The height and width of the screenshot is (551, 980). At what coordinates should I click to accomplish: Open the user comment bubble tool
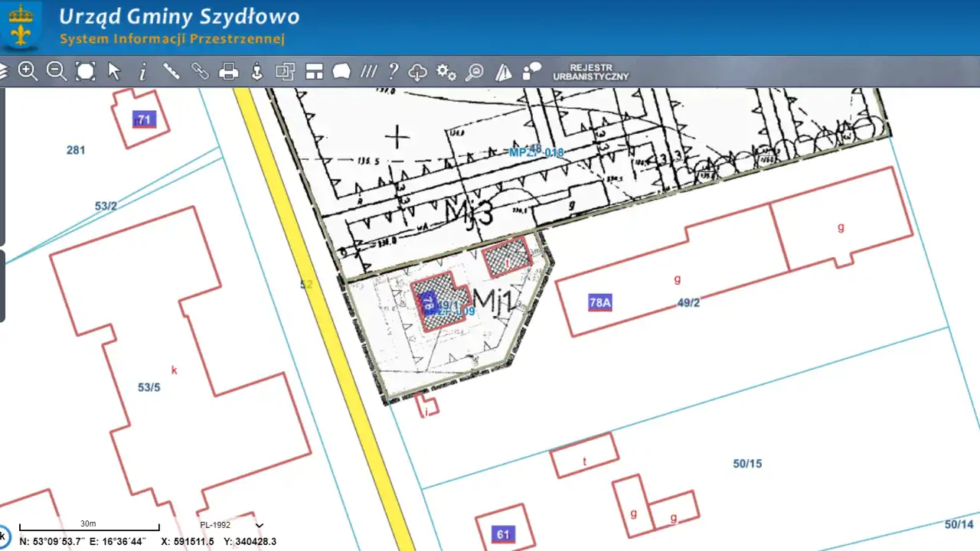(532, 72)
